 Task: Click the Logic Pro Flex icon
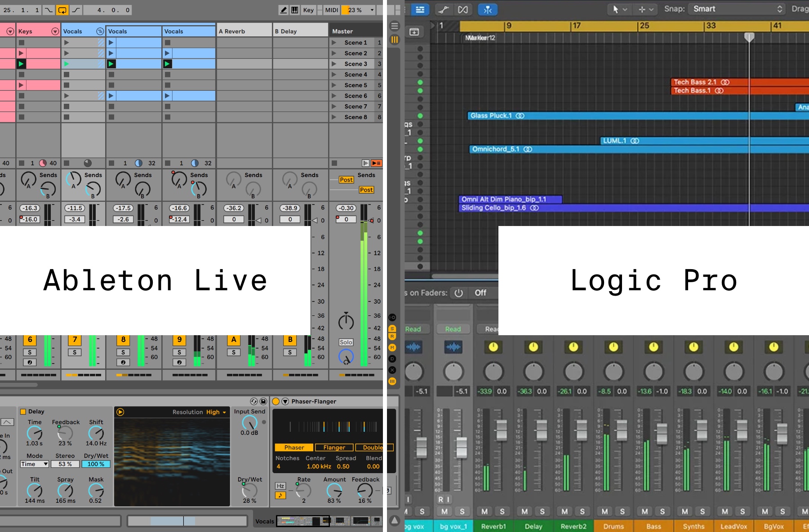tap(462, 9)
